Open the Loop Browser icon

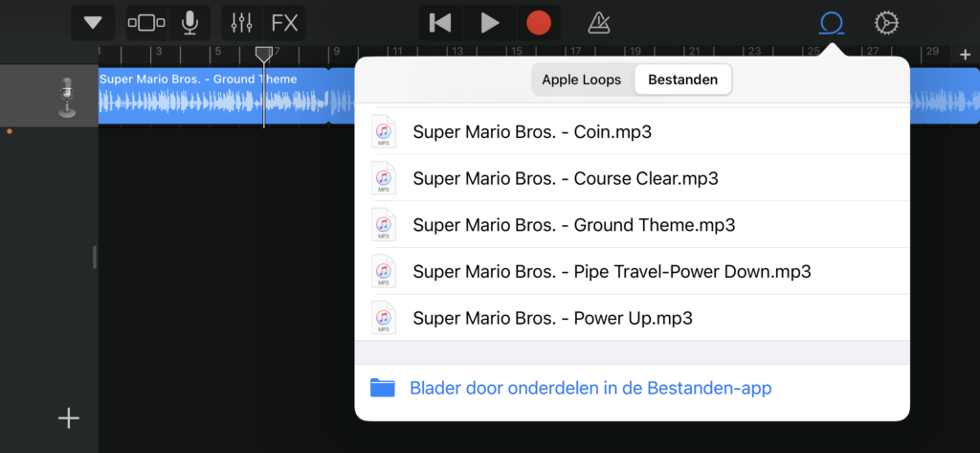coord(832,23)
